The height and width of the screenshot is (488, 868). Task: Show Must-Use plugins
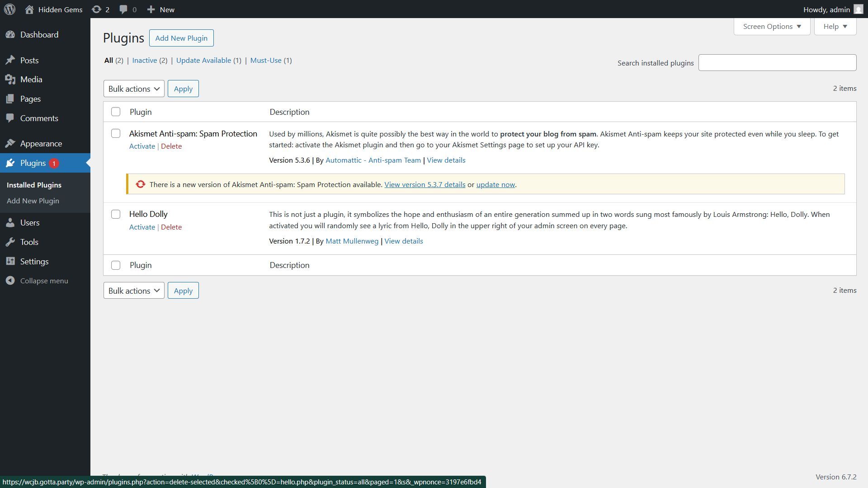[266, 60]
